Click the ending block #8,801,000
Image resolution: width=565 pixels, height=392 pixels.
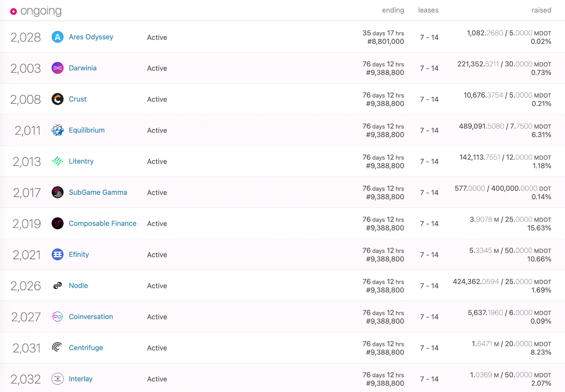[385, 41]
